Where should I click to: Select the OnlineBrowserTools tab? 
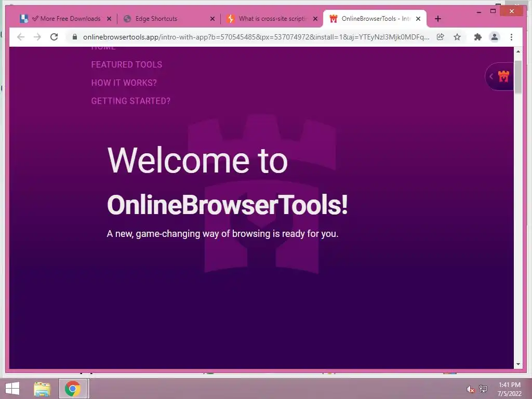pos(375,19)
